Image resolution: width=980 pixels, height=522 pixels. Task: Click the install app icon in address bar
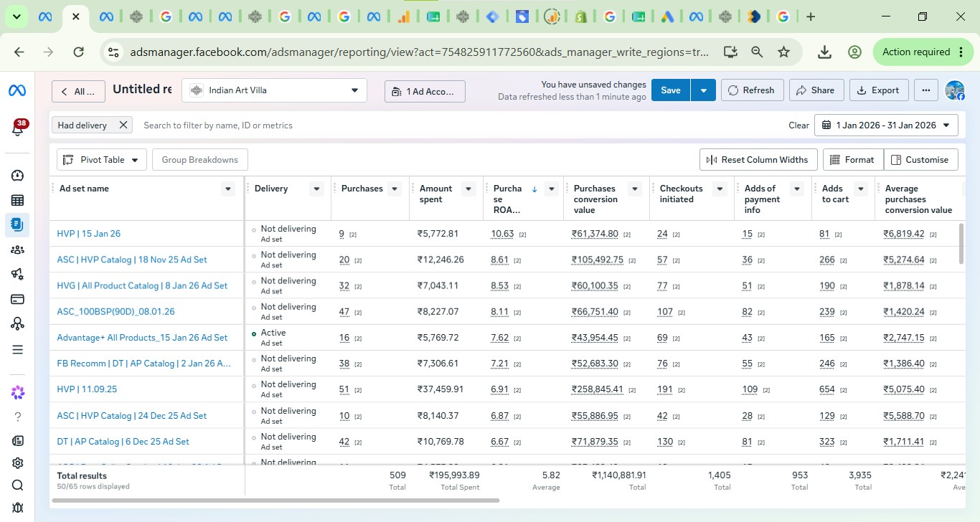(x=730, y=52)
